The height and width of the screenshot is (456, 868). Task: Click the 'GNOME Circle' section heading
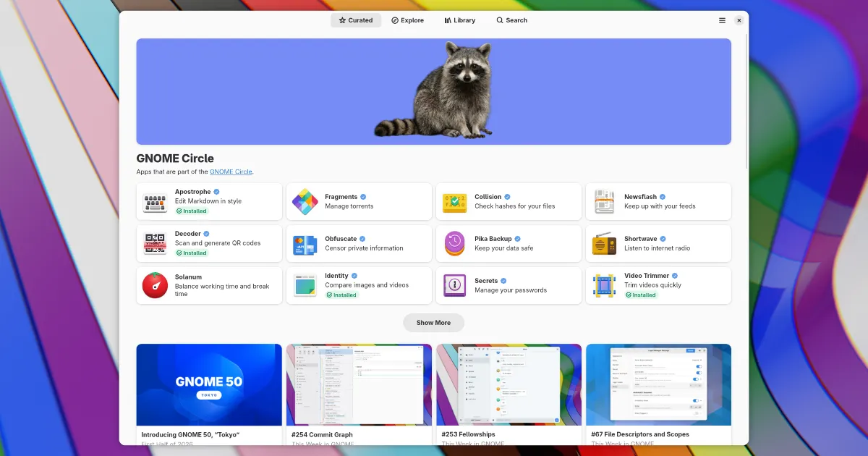coord(175,159)
